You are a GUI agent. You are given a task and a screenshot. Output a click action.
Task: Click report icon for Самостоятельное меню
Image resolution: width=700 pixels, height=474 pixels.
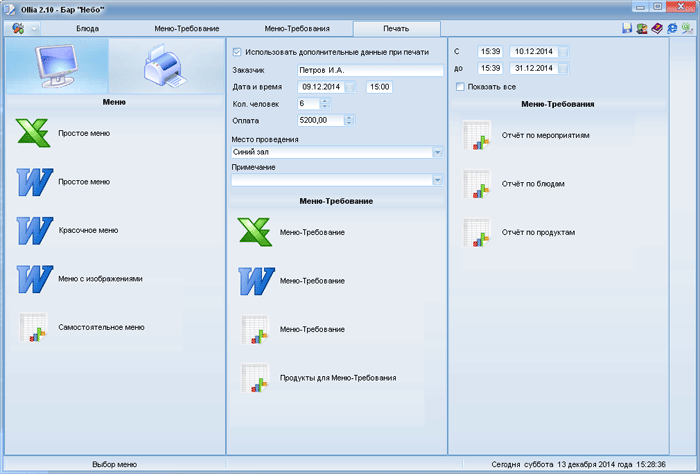[x=33, y=327]
